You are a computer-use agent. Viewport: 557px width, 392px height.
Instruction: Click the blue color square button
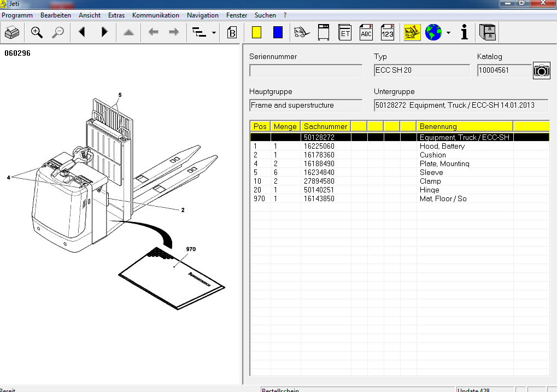[x=278, y=33]
